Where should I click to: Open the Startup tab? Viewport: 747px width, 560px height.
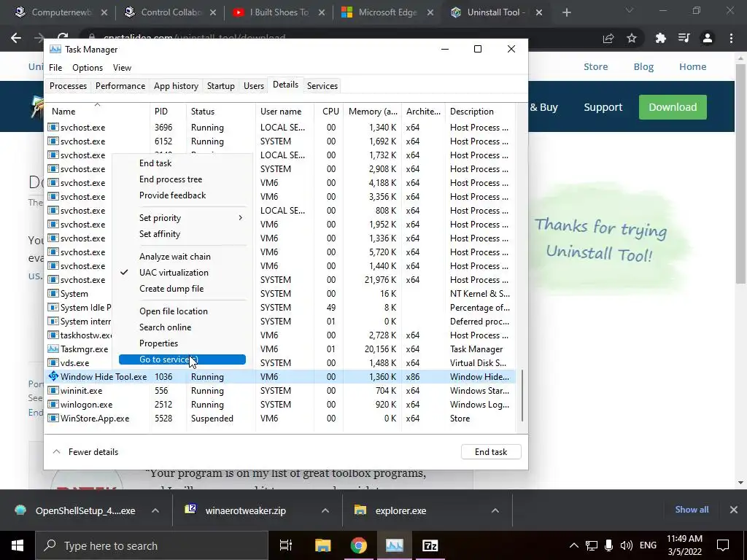(x=220, y=86)
